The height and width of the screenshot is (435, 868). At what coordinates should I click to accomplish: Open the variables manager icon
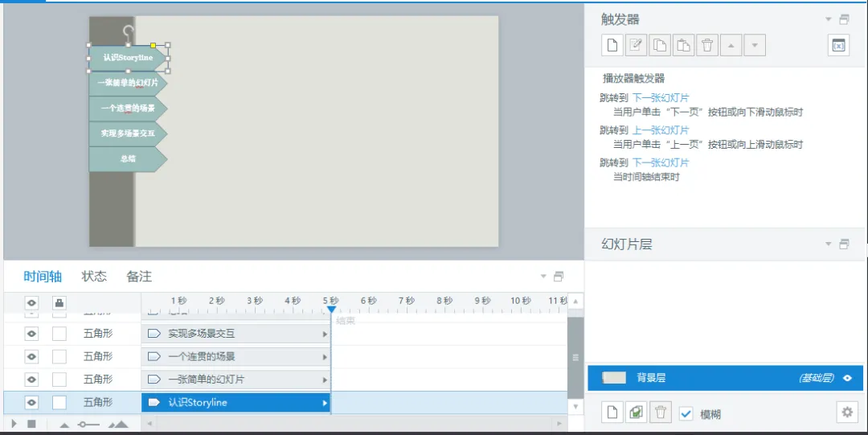(838, 46)
